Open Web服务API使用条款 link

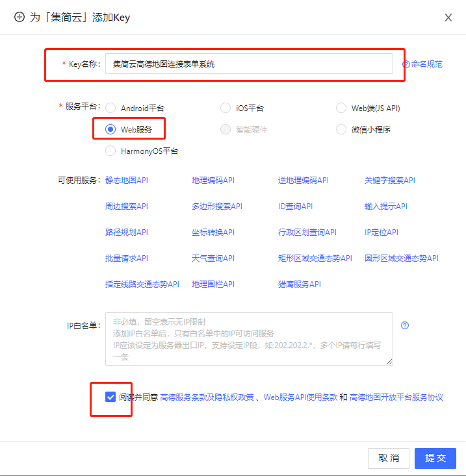(300, 397)
